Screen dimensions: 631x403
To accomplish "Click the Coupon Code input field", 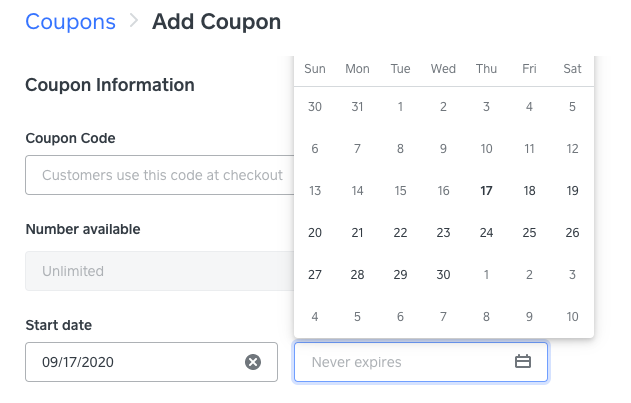I will [160, 175].
